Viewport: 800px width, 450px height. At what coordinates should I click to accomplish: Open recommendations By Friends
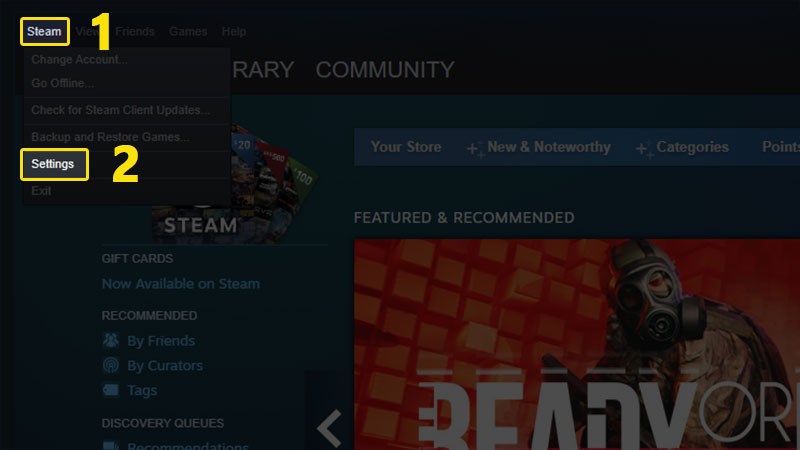161,341
